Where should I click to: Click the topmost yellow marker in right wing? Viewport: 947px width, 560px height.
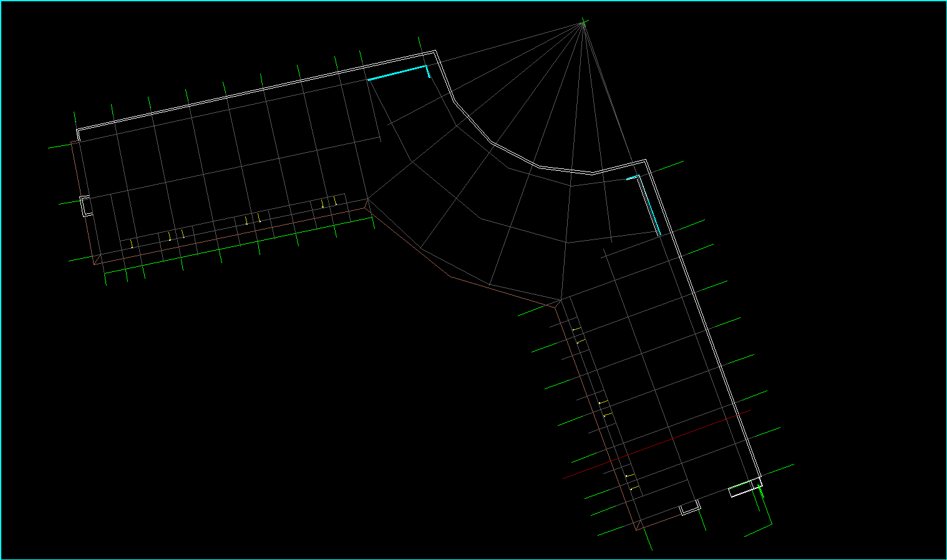click(576, 329)
